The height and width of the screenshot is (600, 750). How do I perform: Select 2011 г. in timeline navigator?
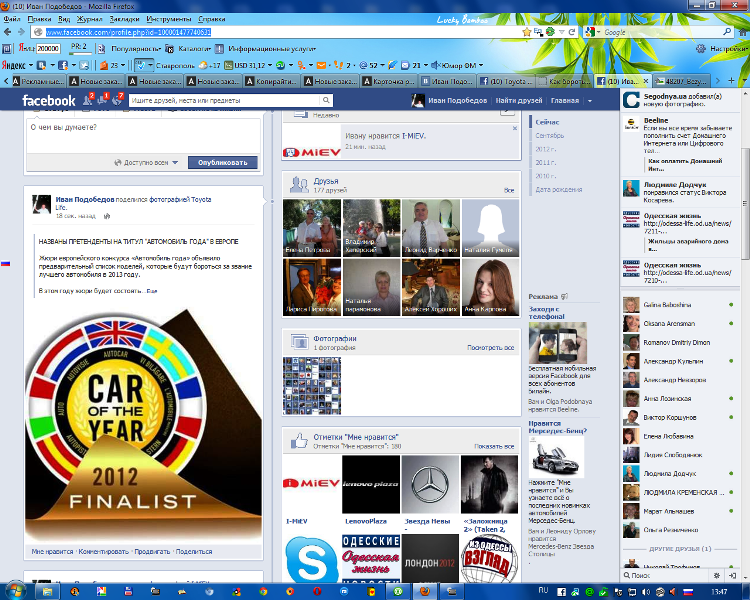coord(549,160)
